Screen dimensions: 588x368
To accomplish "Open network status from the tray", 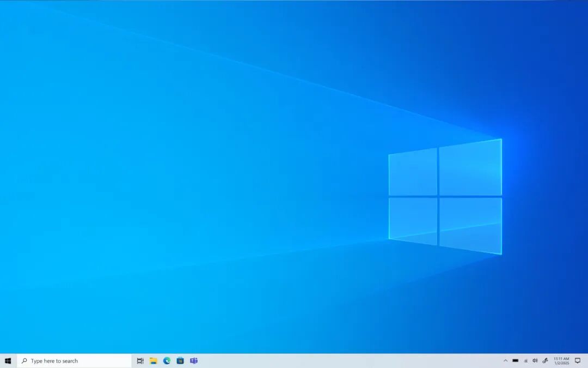I will click(526, 361).
